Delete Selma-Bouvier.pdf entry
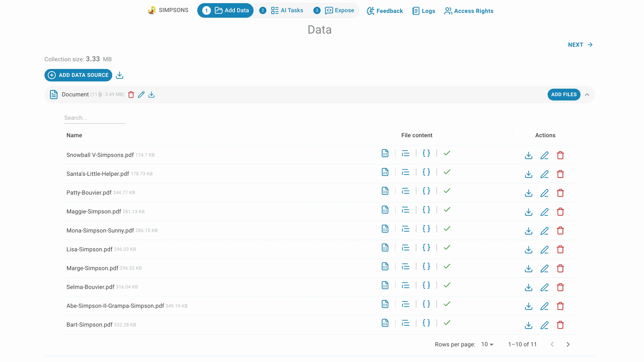644x362 pixels. coord(560,287)
